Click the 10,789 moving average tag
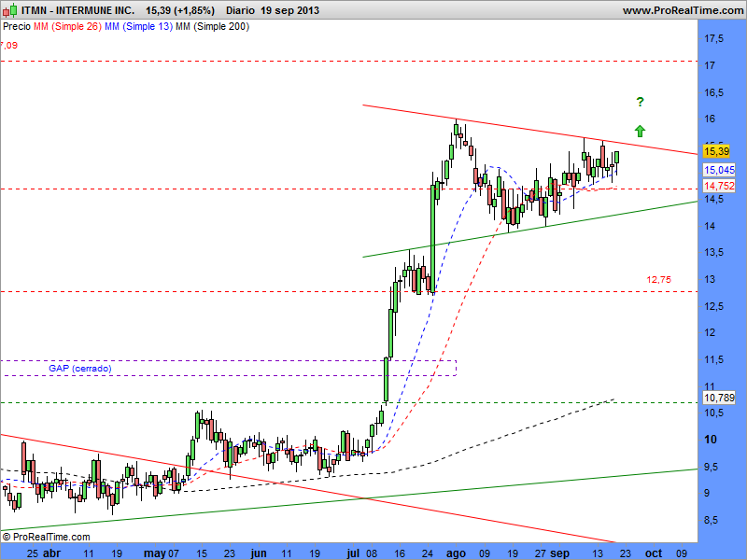The image size is (747, 560). [719, 398]
